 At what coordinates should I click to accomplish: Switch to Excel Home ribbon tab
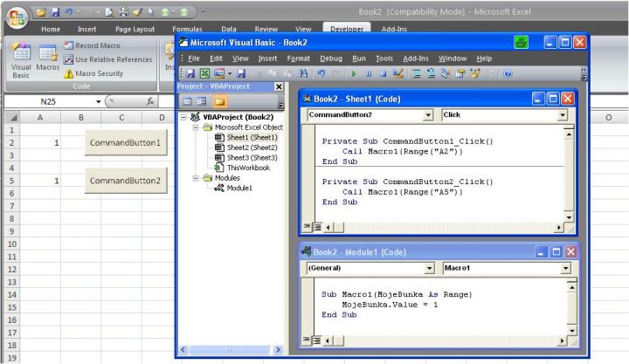pyautogui.click(x=51, y=30)
